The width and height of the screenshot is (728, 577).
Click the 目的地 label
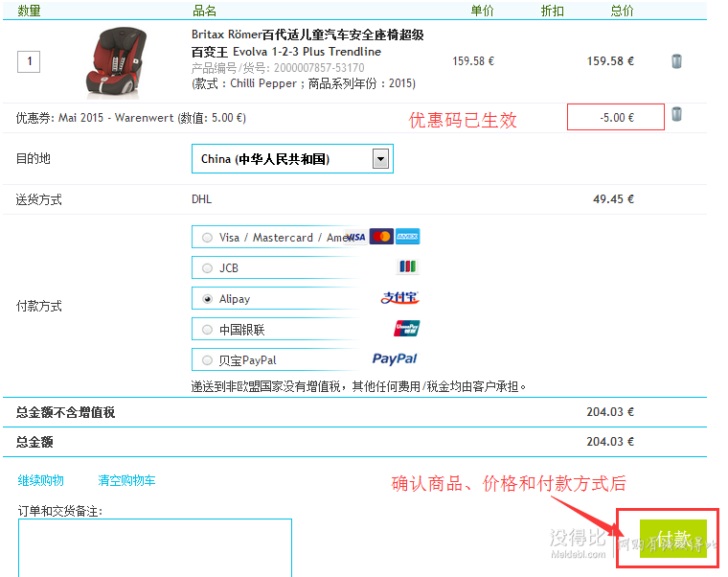coord(33,159)
